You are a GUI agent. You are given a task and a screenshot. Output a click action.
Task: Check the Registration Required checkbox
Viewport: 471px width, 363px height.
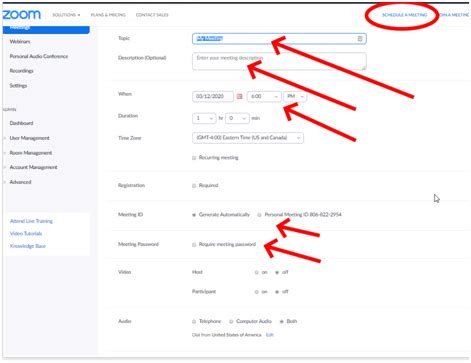click(x=194, y=186)
